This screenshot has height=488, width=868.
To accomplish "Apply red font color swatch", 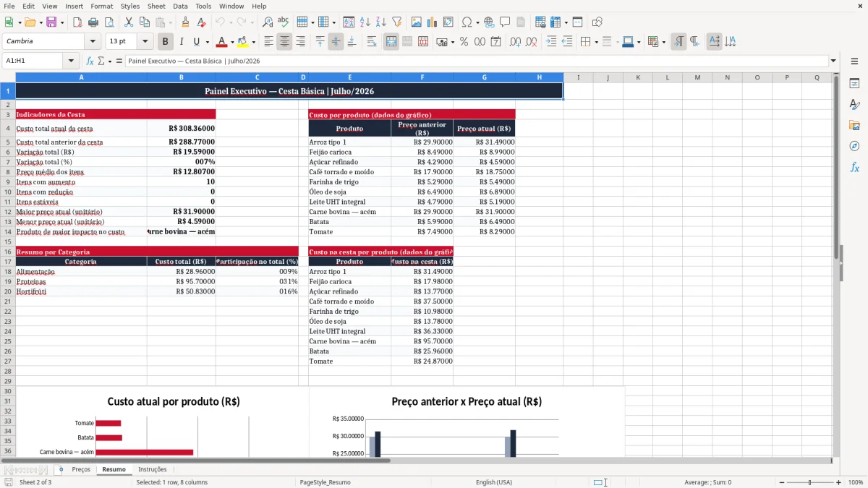I will click(222, 42).
